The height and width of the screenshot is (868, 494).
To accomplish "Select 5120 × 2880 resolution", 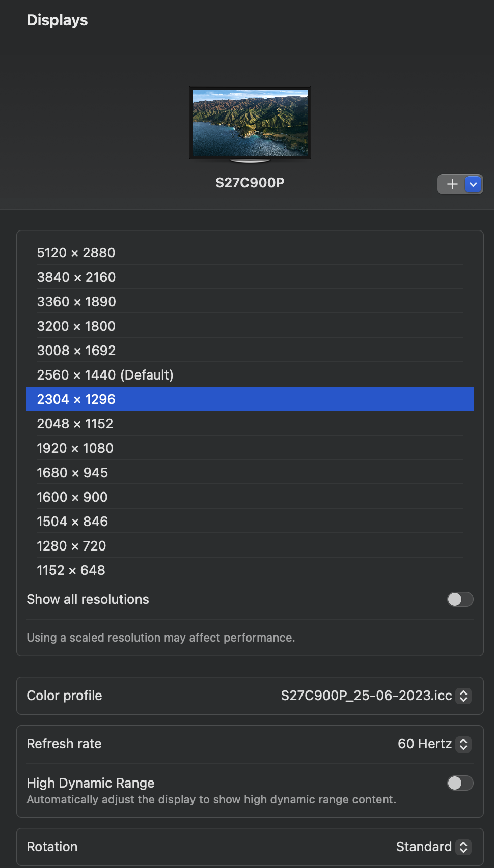I will [76, 253].
